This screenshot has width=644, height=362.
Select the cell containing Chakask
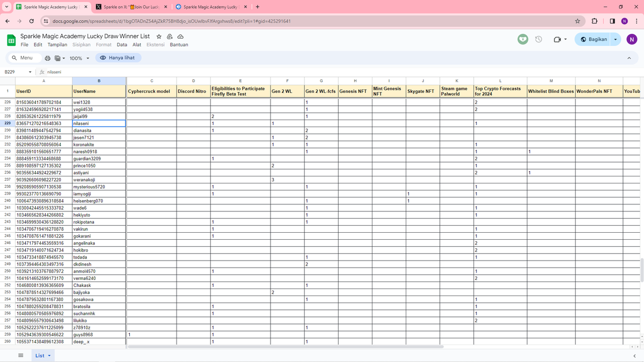pos(99,285)
